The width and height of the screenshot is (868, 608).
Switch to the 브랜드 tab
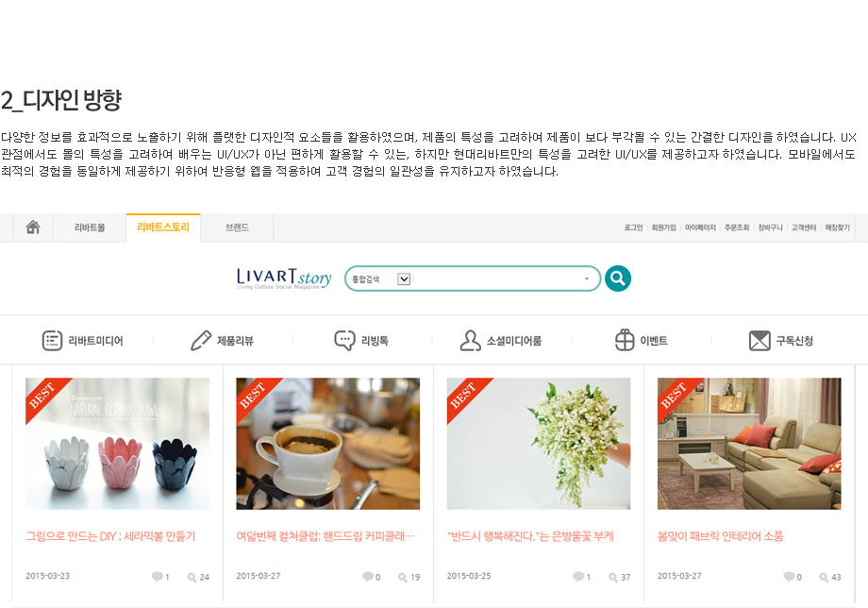[237, 228]
